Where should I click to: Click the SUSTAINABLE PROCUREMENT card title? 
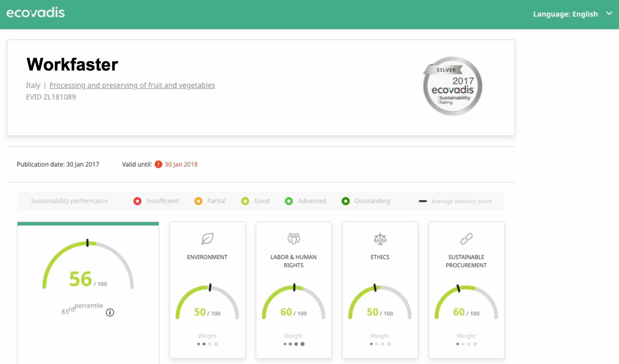pos(466,261)
